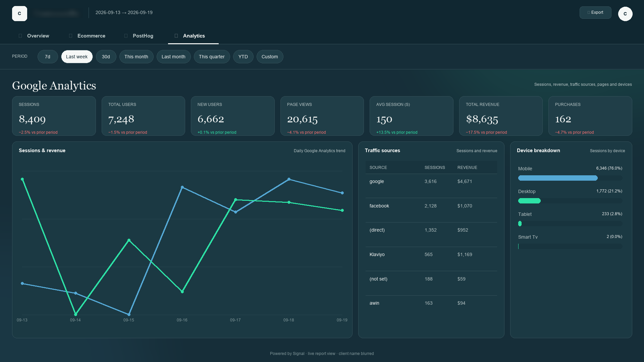Open the Ecommerce tab
Screen dimensions: 644x362
[87, 36]
